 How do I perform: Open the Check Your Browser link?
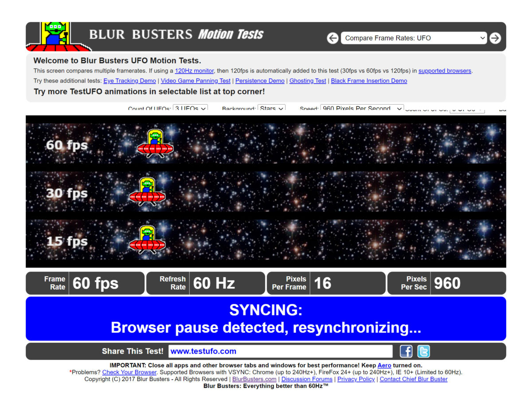[x=129, y=372]
